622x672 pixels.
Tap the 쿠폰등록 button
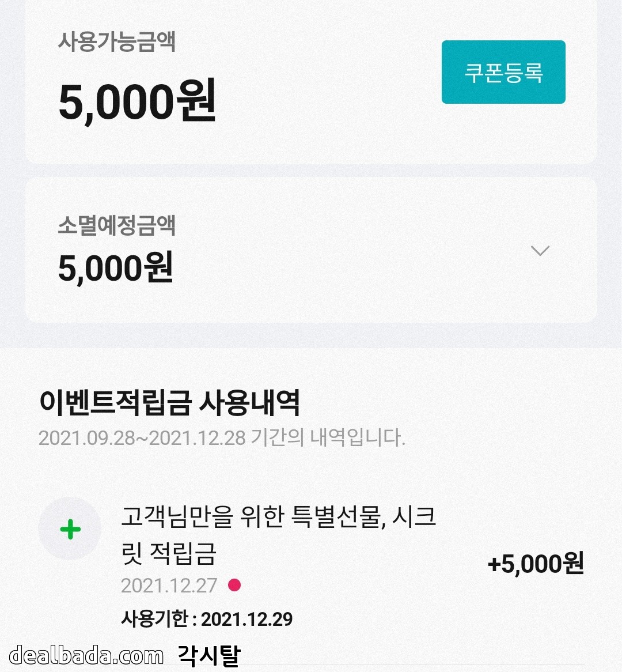(x=503, y=72)
